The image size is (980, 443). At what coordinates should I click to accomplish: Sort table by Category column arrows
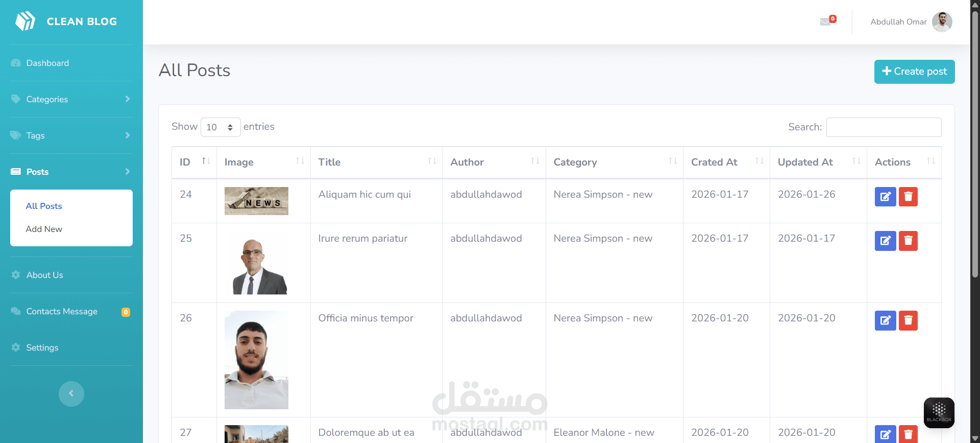[x=673, y=161]
